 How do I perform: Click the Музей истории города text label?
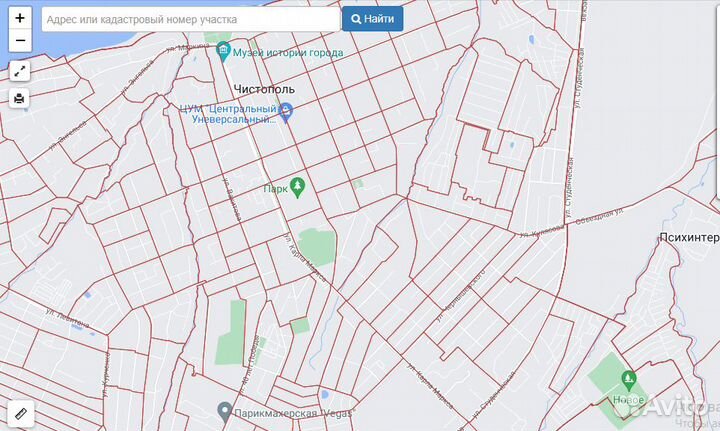[288, 53]
